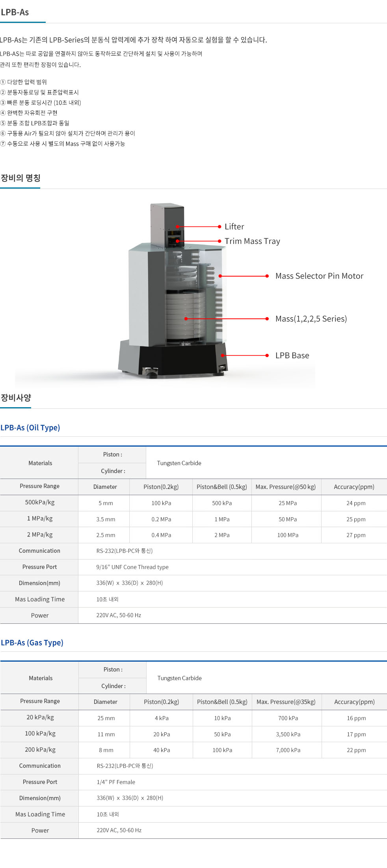
Task: Select the LPB-As (Gas Type) heading
Action: (x=32, y=643)
